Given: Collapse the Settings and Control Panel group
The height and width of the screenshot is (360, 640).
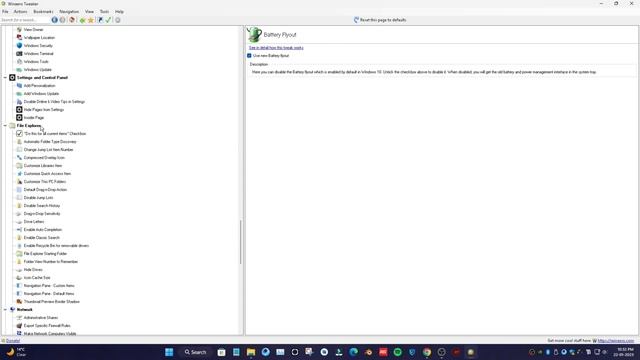Looking at the screenshot, I should click(5, 78).
